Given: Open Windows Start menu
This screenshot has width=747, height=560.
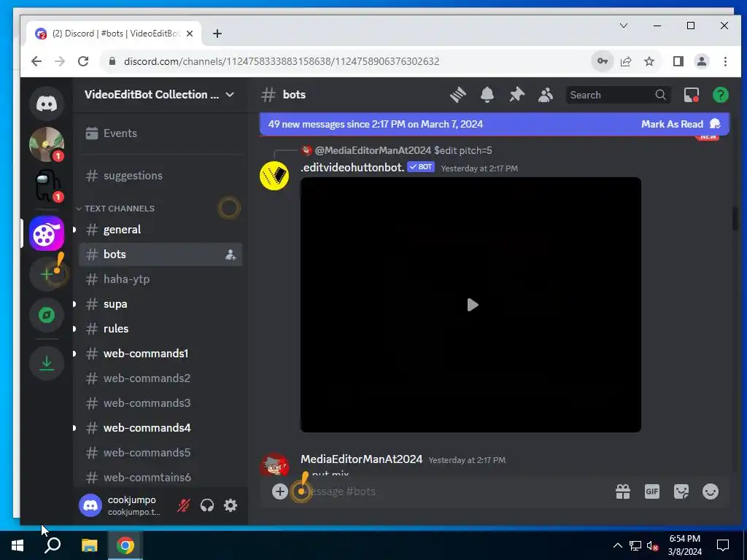Looking at the screenshot, I should coord(18,545).
